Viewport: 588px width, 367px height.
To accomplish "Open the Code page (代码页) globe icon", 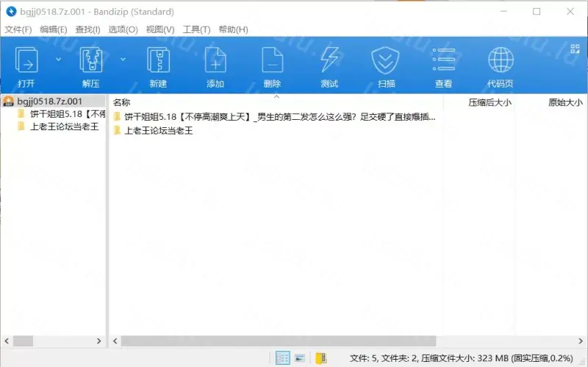I will [501, 60].
